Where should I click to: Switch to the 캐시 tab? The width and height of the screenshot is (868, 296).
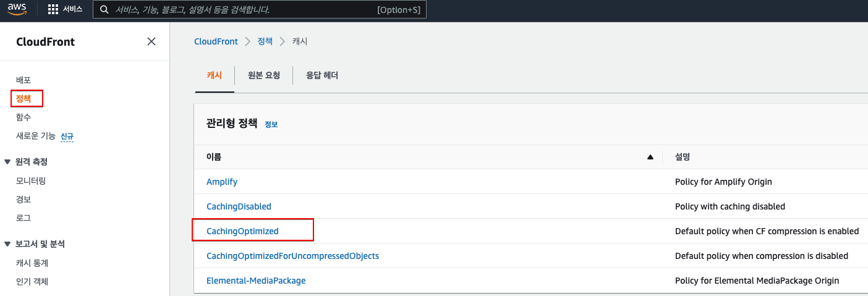coord(215,75)
